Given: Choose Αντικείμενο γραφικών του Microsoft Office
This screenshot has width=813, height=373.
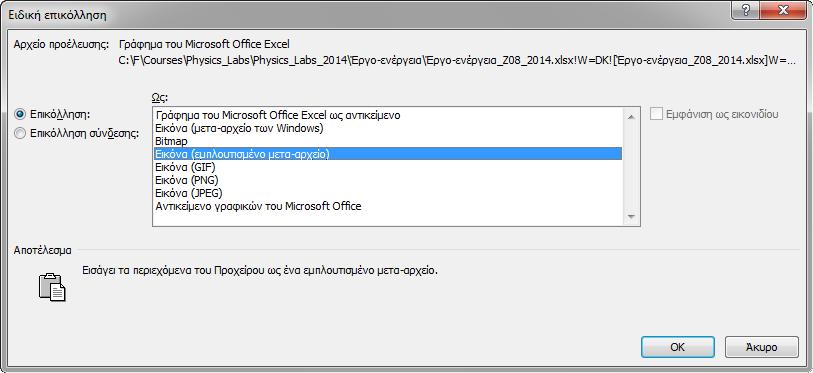Looking at the screenshot, I should click(388, 206).
